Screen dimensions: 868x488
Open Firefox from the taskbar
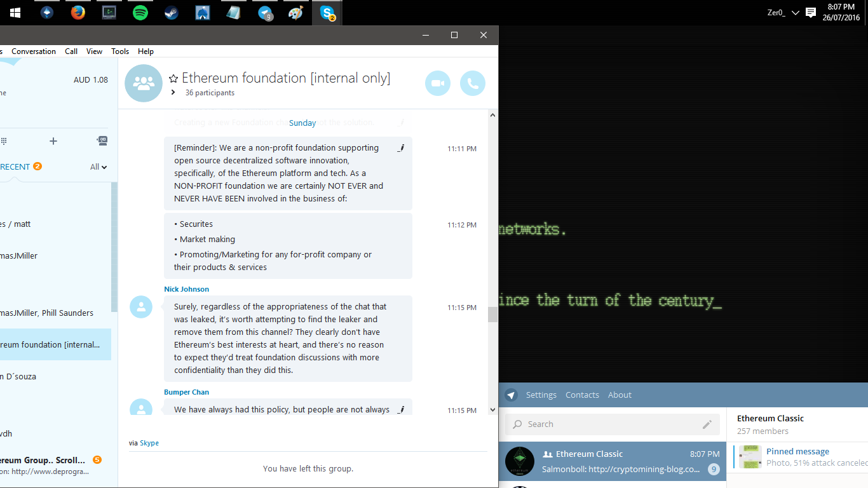pos(78,13)
